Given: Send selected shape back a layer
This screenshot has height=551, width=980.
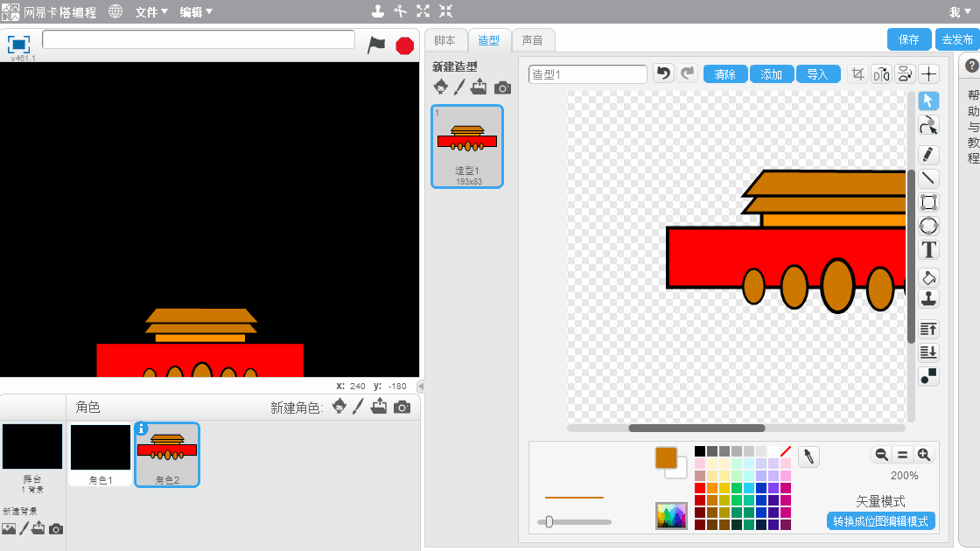Looking at the screenshot, I should [928, 352].
